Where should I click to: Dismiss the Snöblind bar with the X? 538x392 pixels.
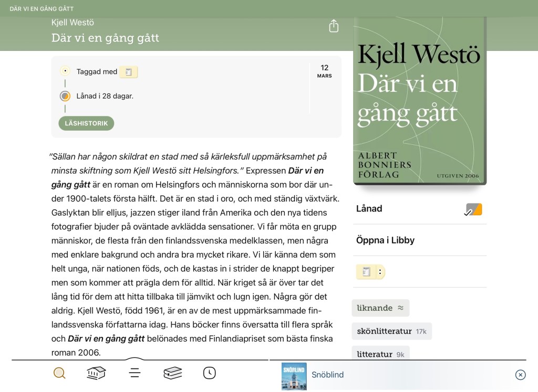[x=520, y=375]
